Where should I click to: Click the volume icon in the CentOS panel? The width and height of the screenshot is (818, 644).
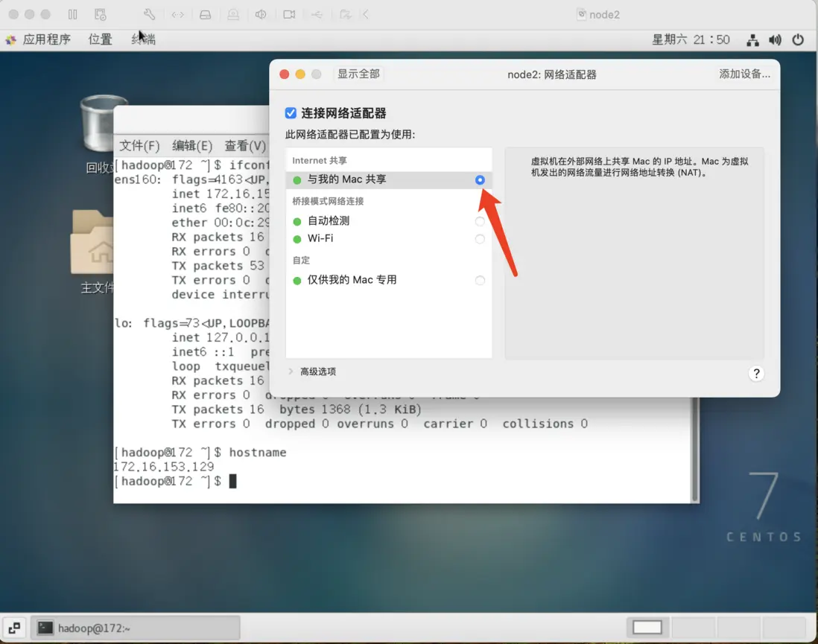pos(776,39)
